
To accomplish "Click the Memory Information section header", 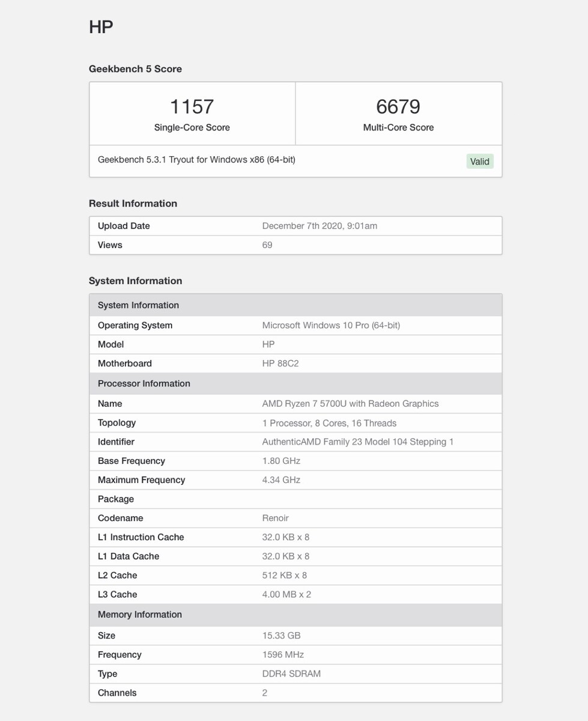I will 139,614.
